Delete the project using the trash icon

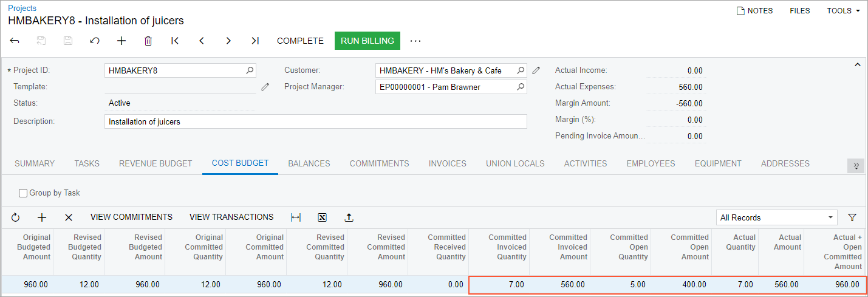[148, 41]
